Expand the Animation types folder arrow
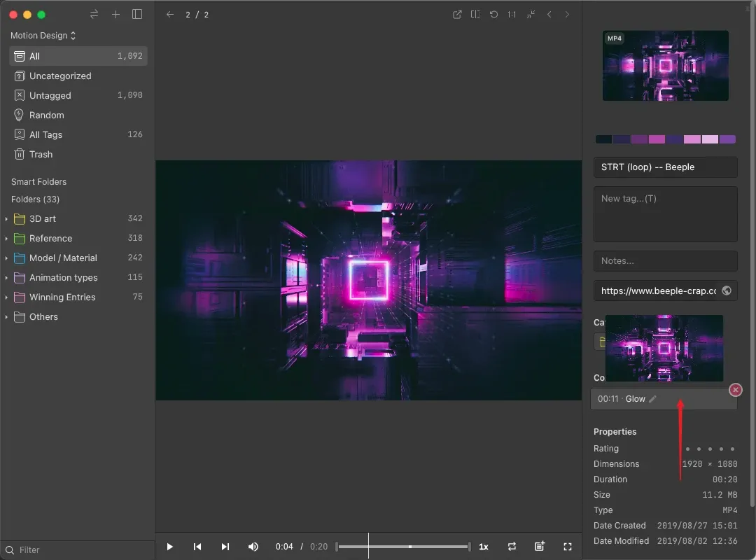The height and width of the screenshot is (560, 756). point(6,278)
